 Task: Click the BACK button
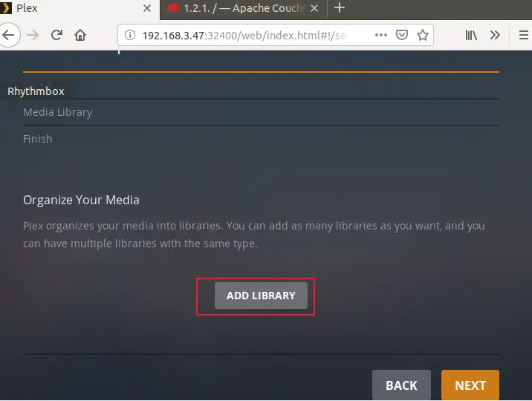pos(401,385)
